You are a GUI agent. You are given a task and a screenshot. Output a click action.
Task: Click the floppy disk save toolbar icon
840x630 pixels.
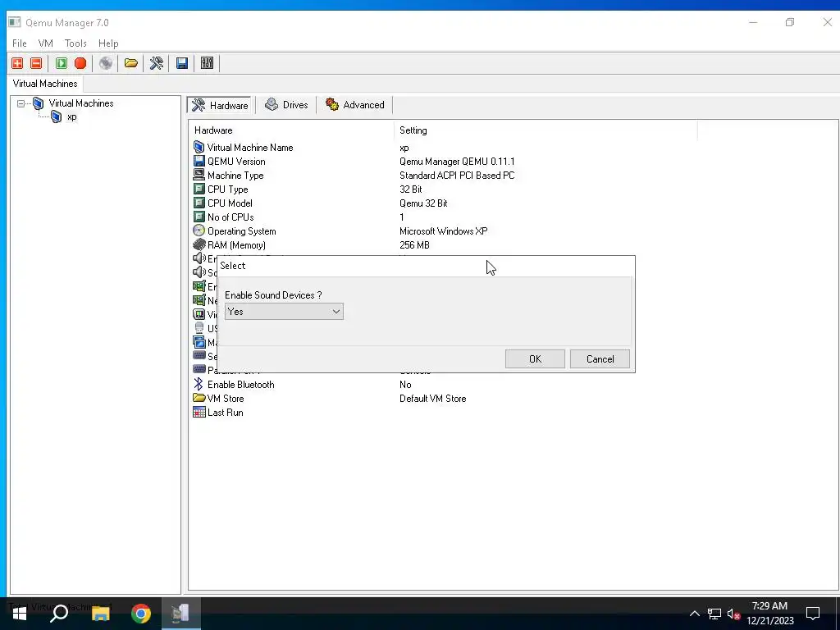[181, 63]
